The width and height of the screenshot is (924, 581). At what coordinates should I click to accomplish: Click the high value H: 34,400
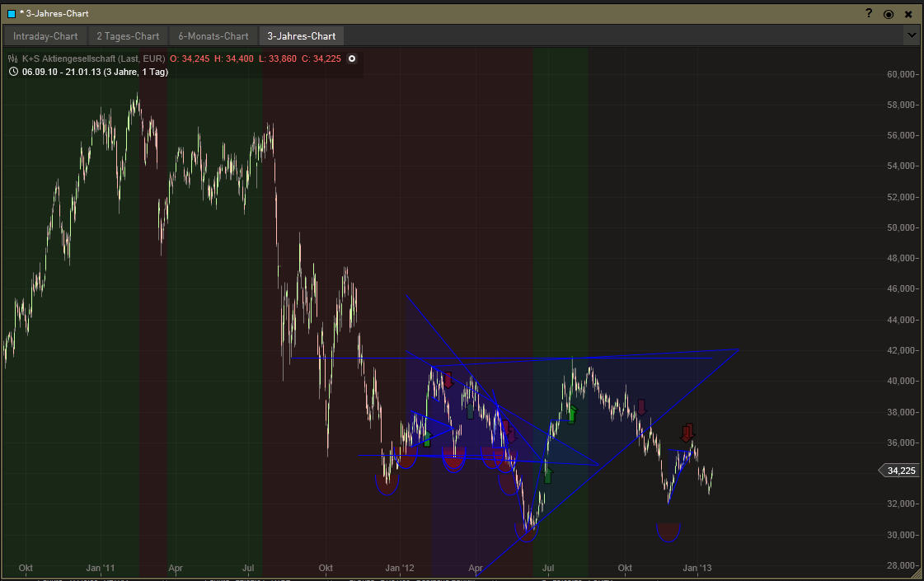(x=234, y=59)
